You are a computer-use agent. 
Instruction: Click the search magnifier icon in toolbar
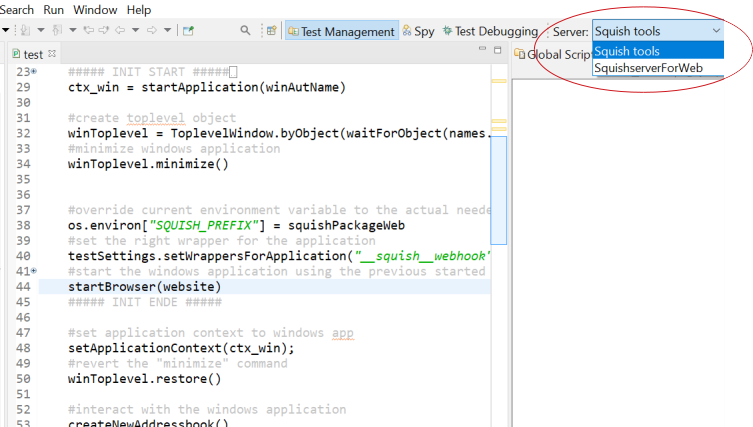tap(245, 31)
